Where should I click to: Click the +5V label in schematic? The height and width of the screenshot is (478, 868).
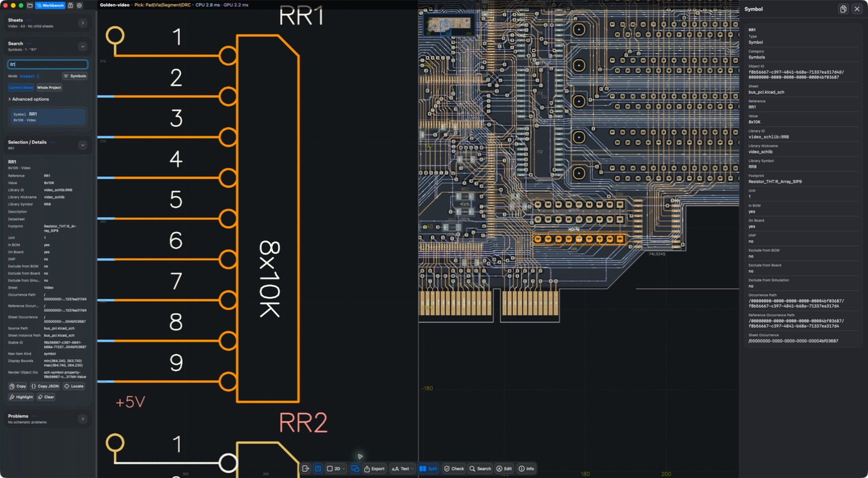tap(130, 402)
